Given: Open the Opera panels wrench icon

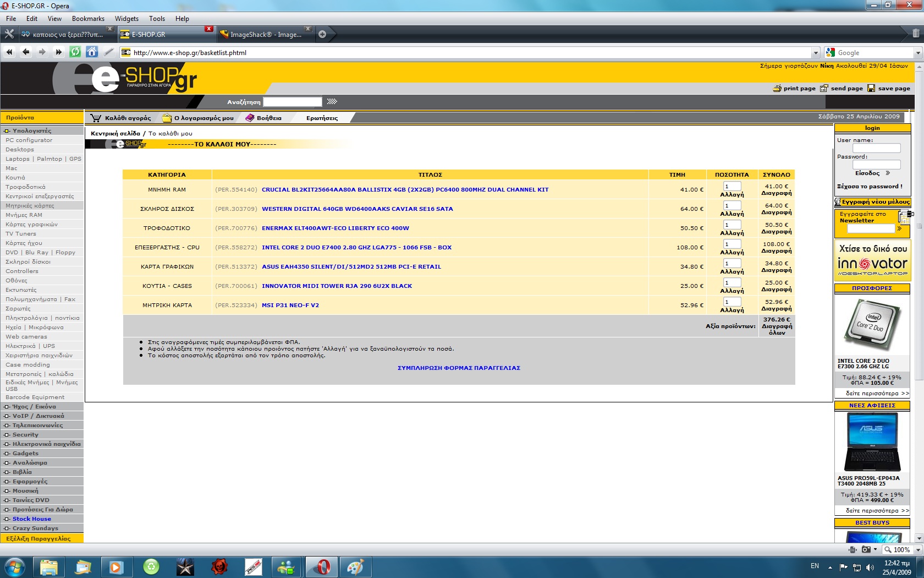Looking at the screenshot, I should tap(9, 34).
